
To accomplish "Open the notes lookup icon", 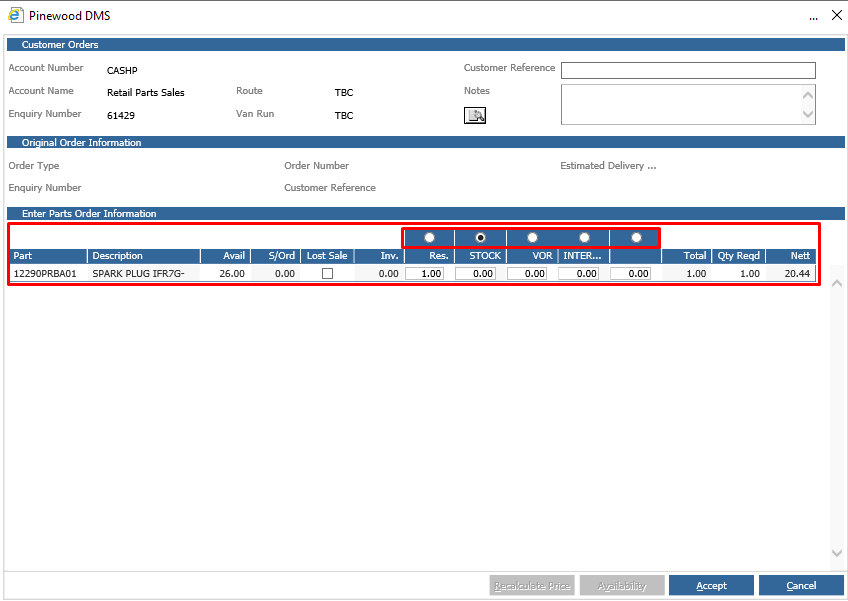I will coord(474,115).
